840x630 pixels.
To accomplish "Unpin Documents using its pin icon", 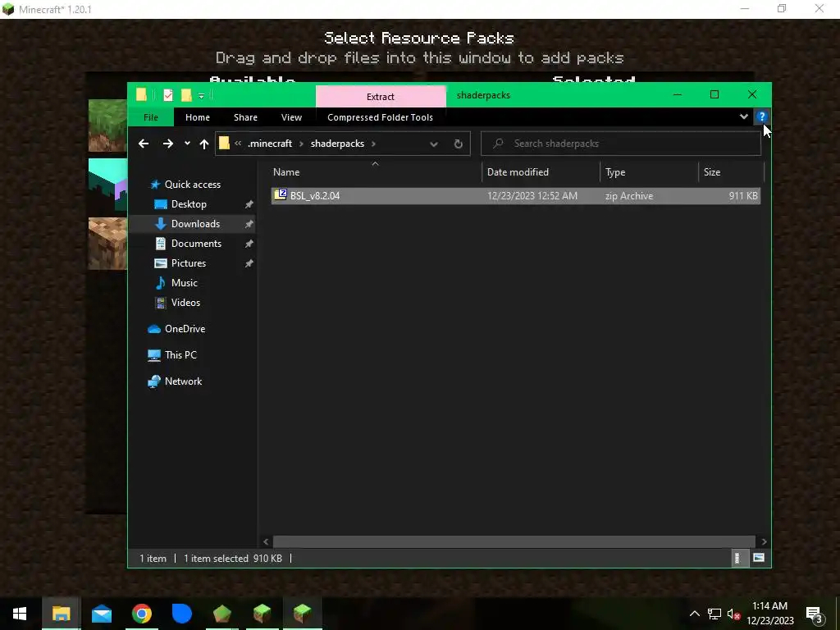I will point(249,244).
